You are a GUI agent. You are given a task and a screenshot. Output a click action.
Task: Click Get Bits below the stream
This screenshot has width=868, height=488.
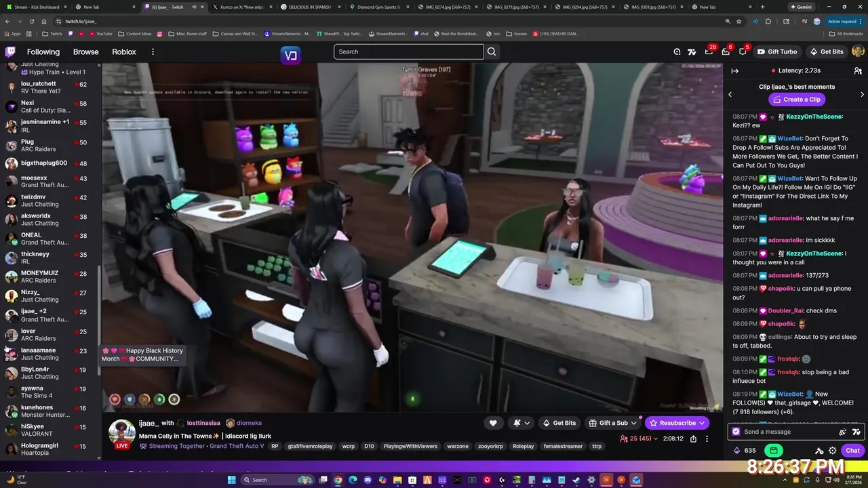[559, 423]
